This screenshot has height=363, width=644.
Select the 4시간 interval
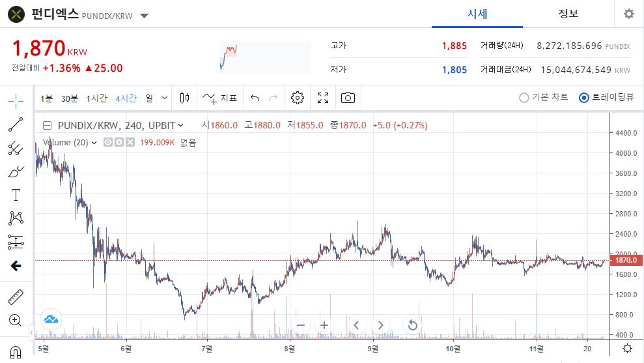pyautogui.click(x=126, y=98)
